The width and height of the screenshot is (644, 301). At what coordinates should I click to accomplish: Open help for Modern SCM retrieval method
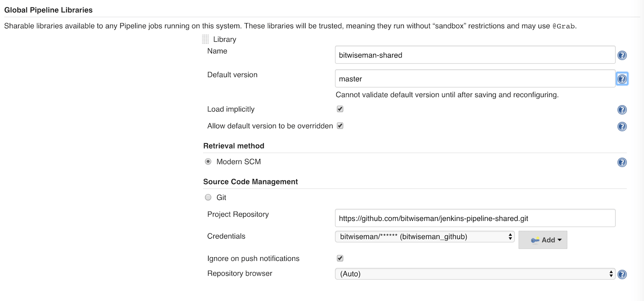[x=622, y=162]
